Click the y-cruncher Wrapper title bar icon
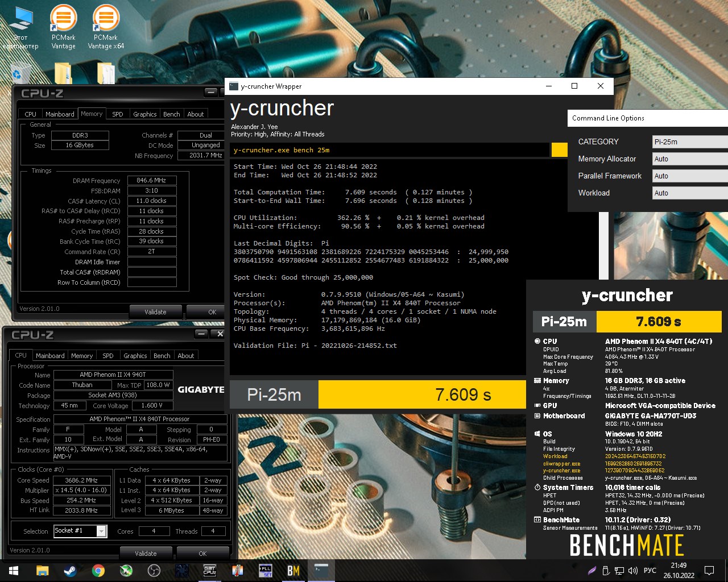This screenshot has width=728, height=582. (234, 86)
